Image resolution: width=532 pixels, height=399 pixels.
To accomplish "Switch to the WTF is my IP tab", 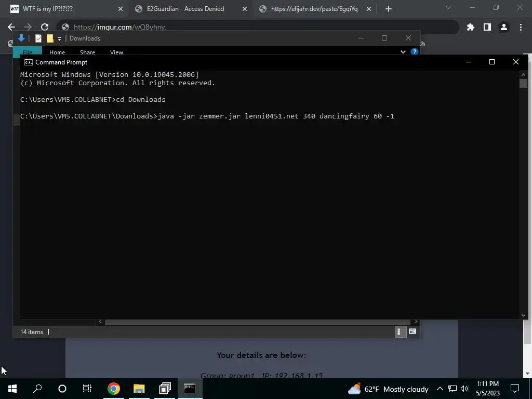I will pyautogui.click(x=64, y=9).
